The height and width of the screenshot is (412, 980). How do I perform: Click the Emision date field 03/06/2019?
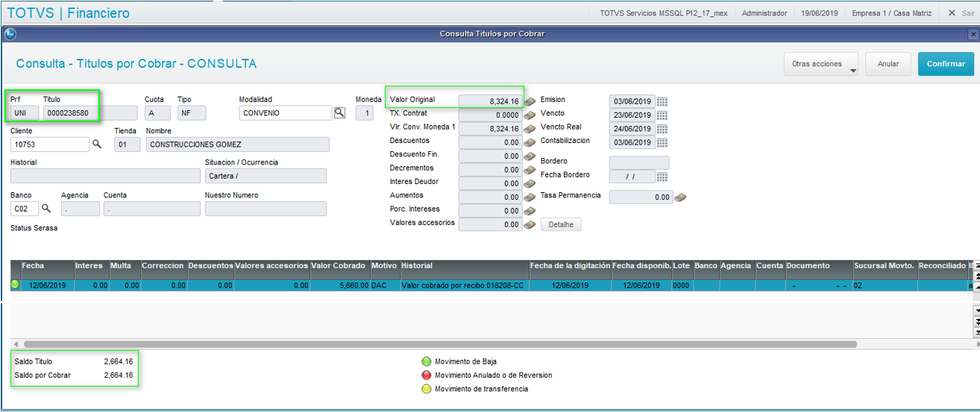pos(632,101)
